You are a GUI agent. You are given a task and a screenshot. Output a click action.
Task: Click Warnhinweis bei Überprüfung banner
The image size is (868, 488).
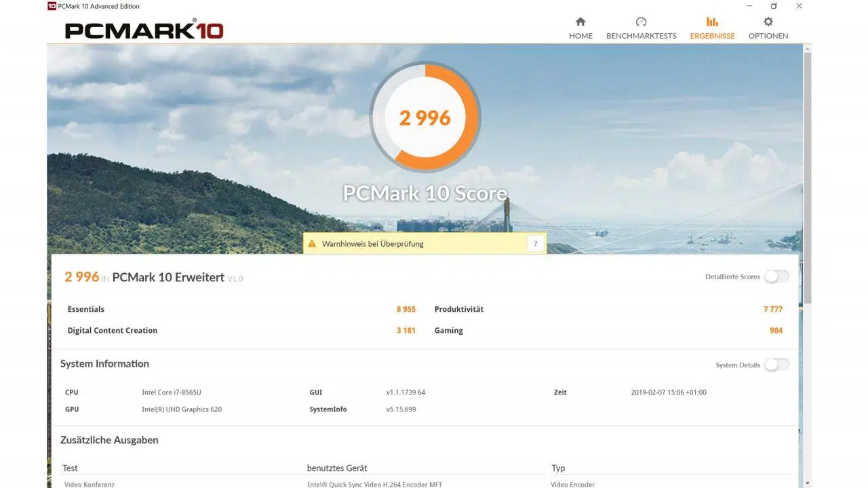click(425, 243)
